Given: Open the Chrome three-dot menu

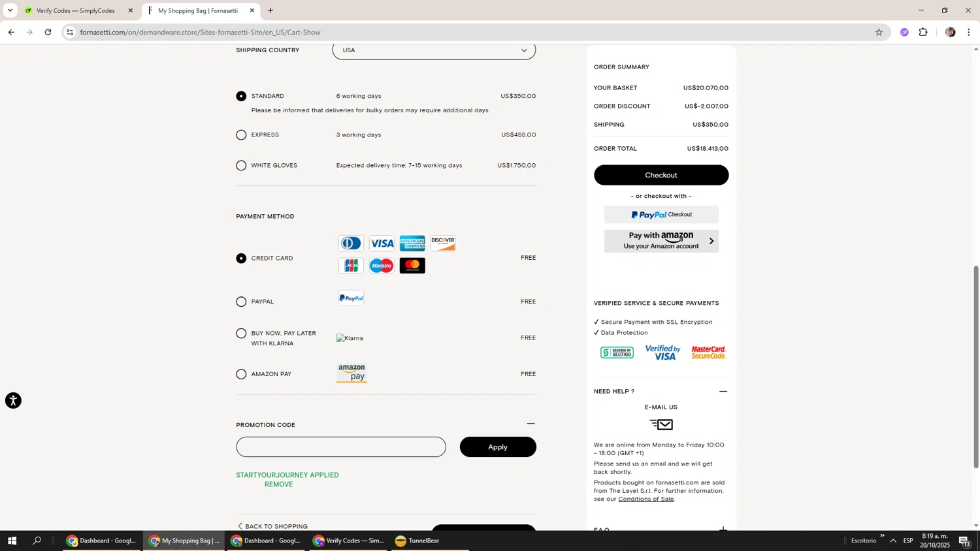Looking at the screenshot, I should 969,32.
